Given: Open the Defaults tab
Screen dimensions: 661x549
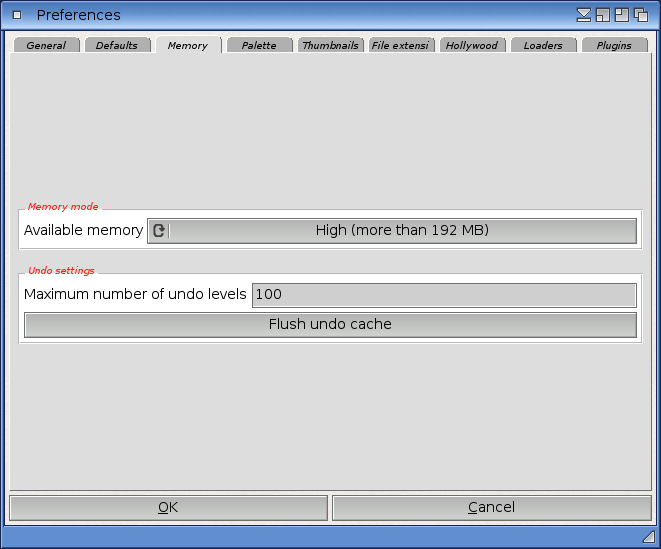Looking at the screenshot, I should point(117,45).
